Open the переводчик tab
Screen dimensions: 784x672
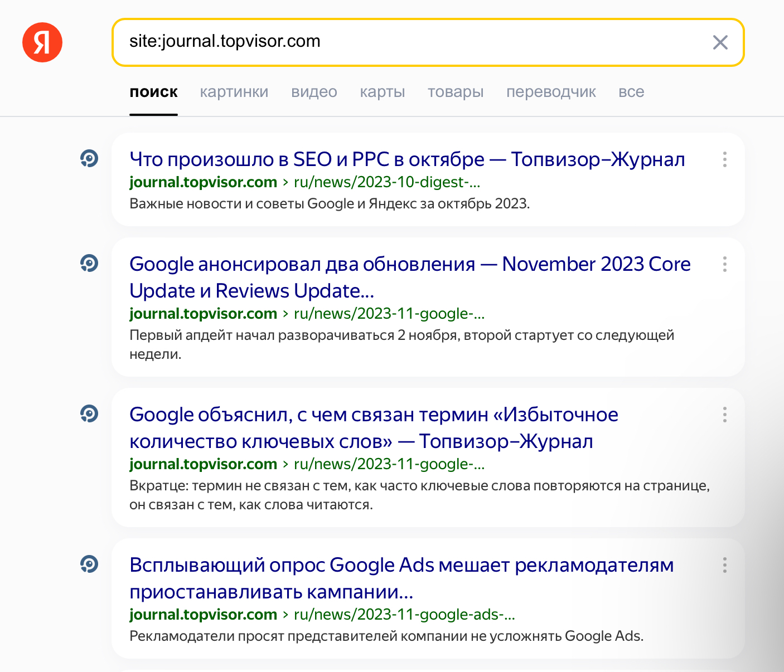coord(551,92)
